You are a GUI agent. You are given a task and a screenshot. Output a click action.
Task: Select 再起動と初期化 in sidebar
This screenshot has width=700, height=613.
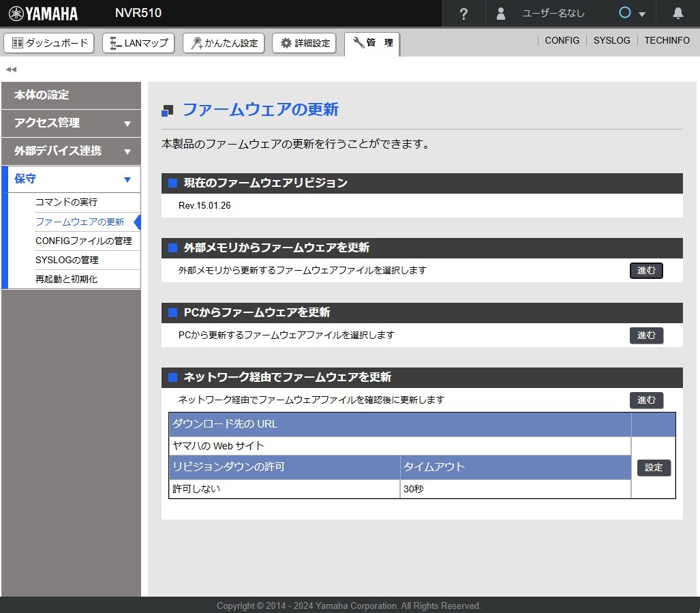tap(66, 279)
